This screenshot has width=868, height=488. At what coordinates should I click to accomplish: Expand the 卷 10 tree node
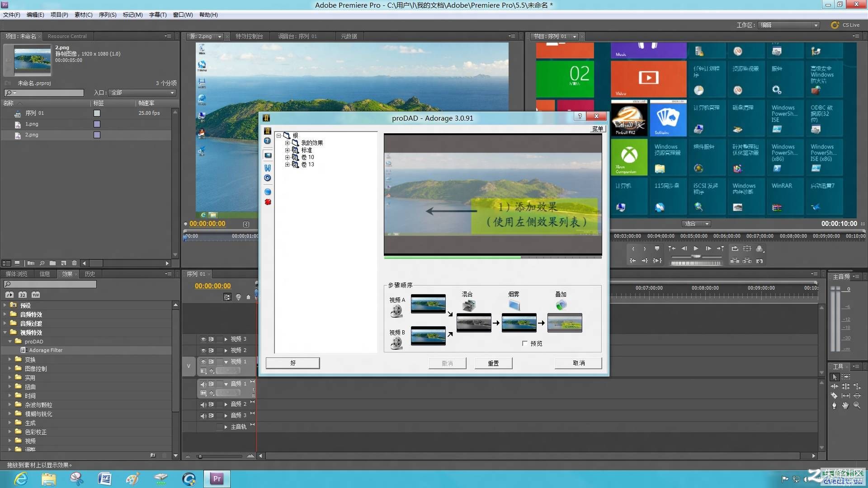(287, 157)
